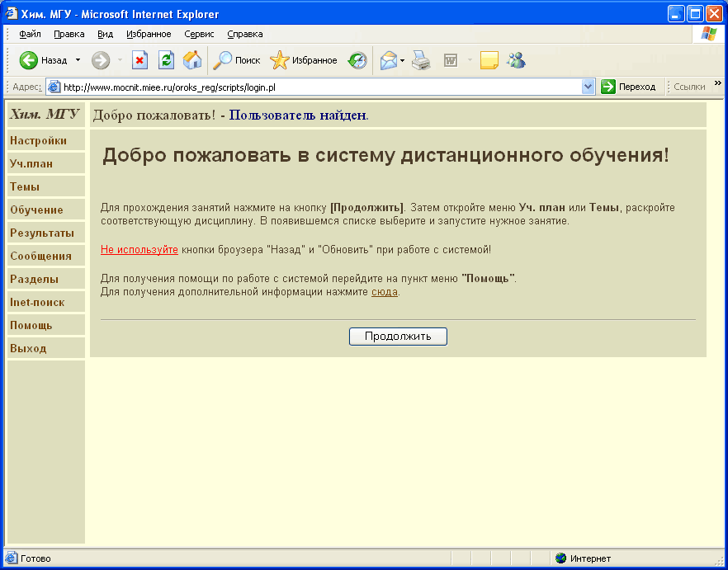This screenshot has width=728, height=570.
Task: Click the Print printer icon
Action: (421, 60)
